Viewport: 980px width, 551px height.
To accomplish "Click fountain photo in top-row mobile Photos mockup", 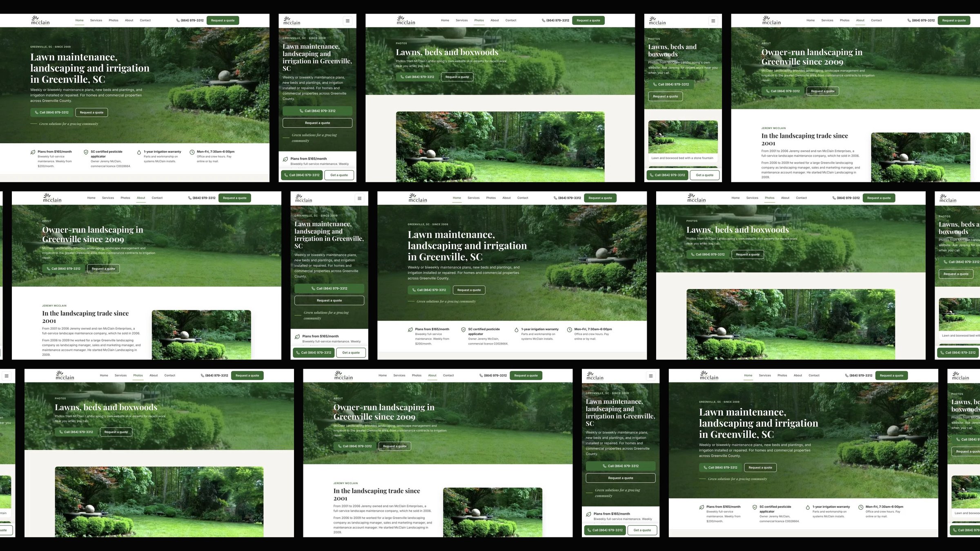I will pos(683,137).
